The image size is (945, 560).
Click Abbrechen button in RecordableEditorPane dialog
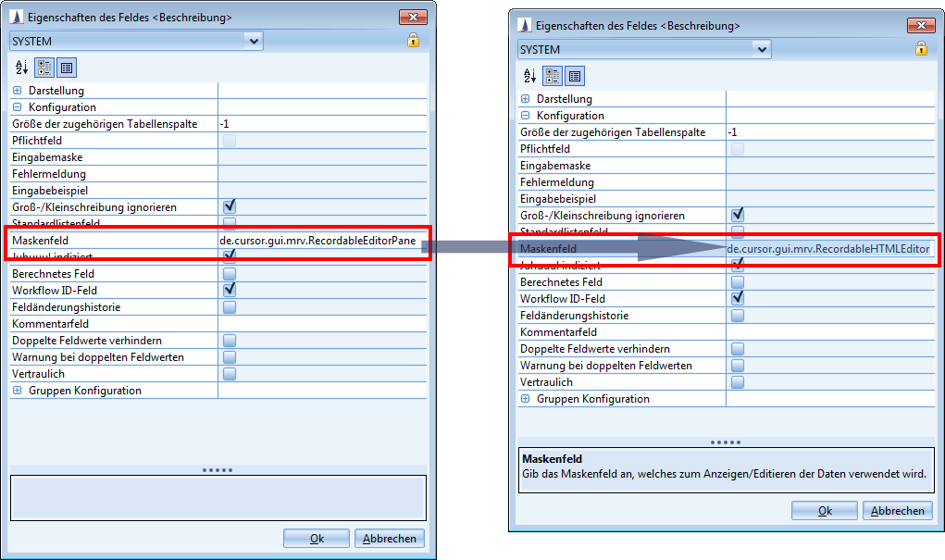click(x=392, y=539)
